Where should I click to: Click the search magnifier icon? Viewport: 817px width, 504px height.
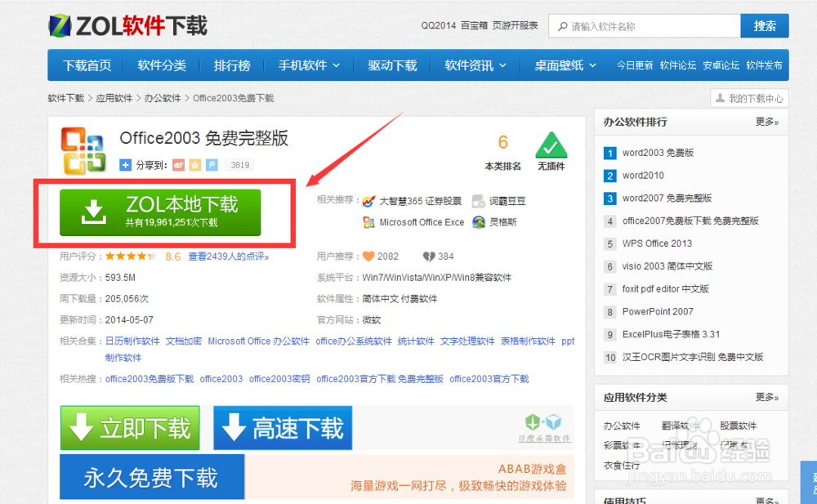[x=563, y=26]
